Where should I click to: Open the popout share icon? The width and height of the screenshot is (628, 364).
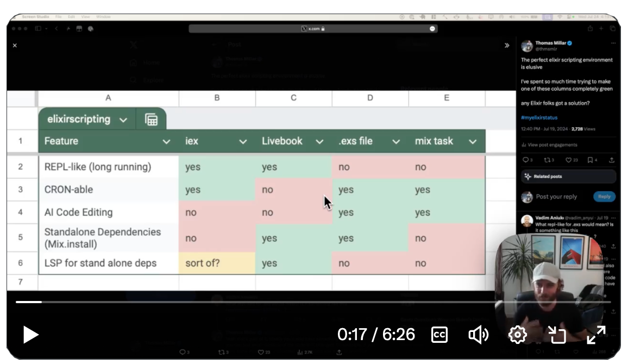[557, 335]
